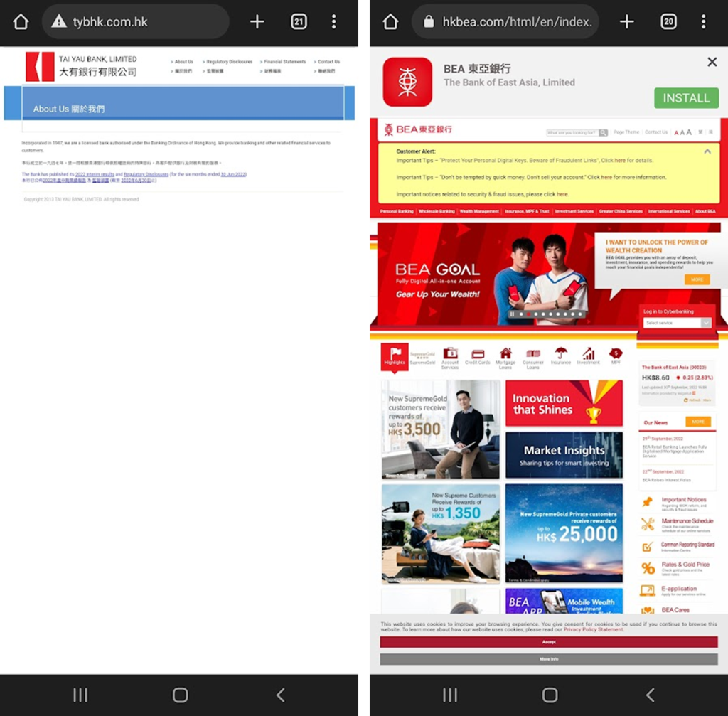Click the Common Reporting Standard checkbox icon
Viewport: 728px width, 716px height.
pos(647,547)
